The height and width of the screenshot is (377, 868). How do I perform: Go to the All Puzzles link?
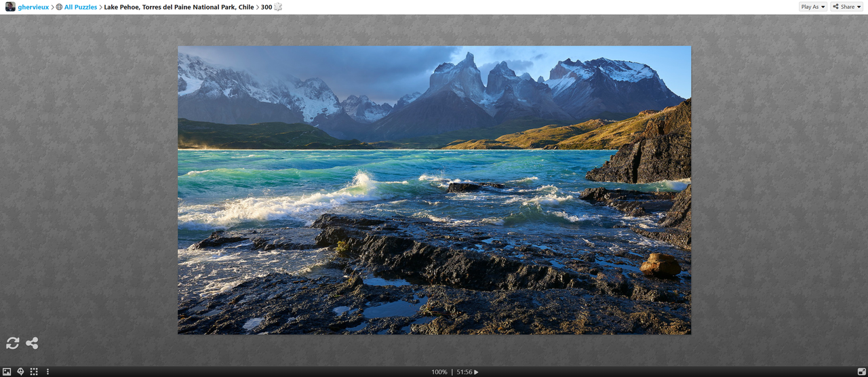pyautogui.click(x=81, y=7)
